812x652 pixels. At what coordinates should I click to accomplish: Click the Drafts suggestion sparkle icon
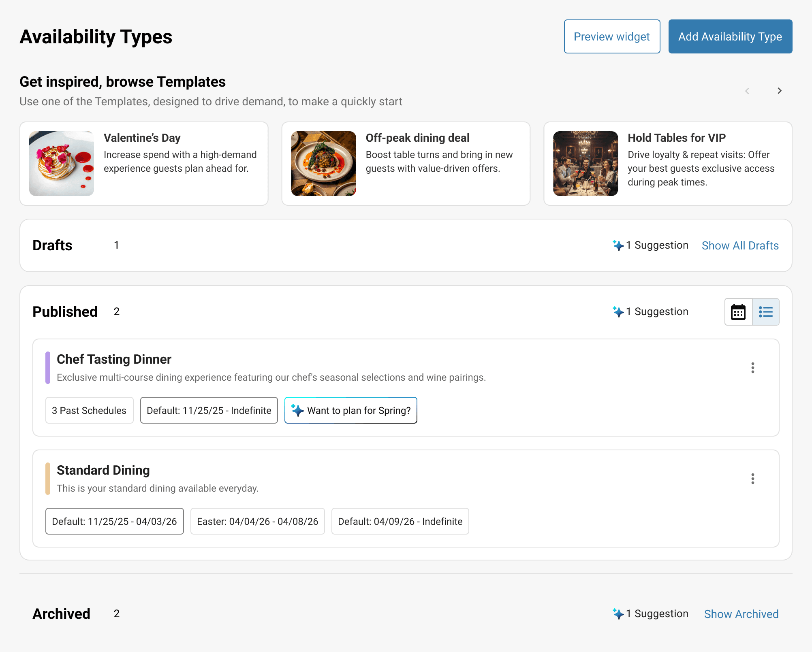(x=618, y=245)
